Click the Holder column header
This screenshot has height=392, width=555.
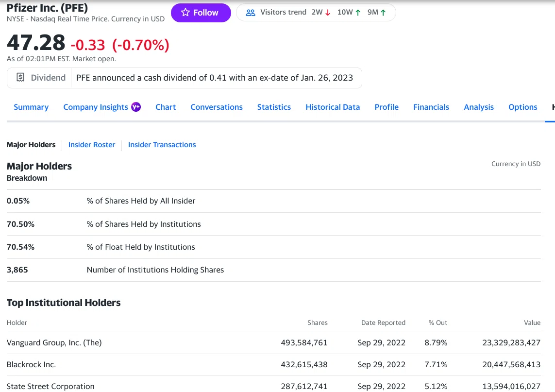[x=17, y=323]
